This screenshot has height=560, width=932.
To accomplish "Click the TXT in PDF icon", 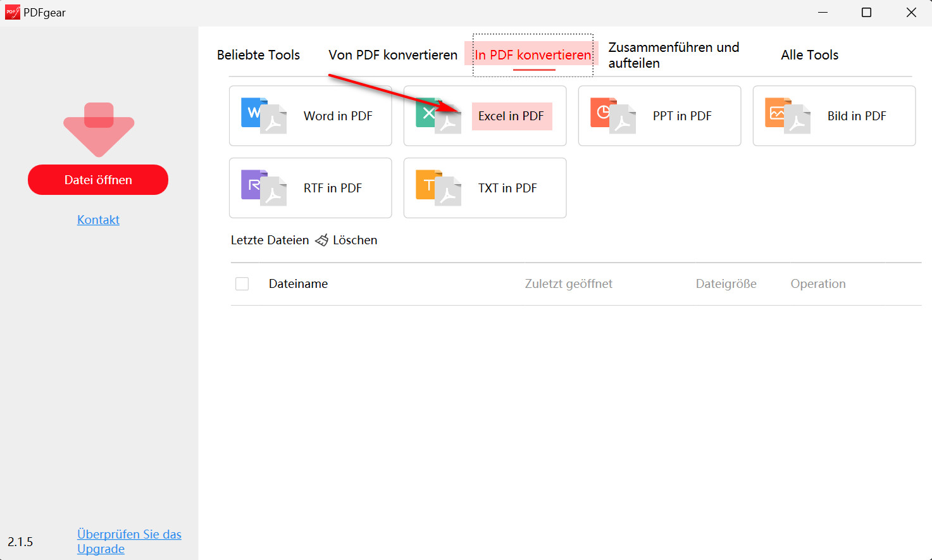I will pos(438,188).
